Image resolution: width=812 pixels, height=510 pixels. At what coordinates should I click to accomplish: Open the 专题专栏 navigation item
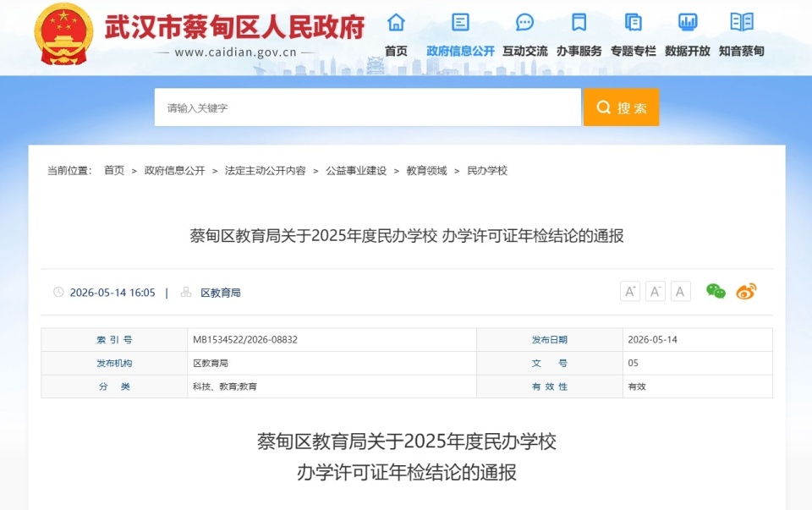point(633,51)
